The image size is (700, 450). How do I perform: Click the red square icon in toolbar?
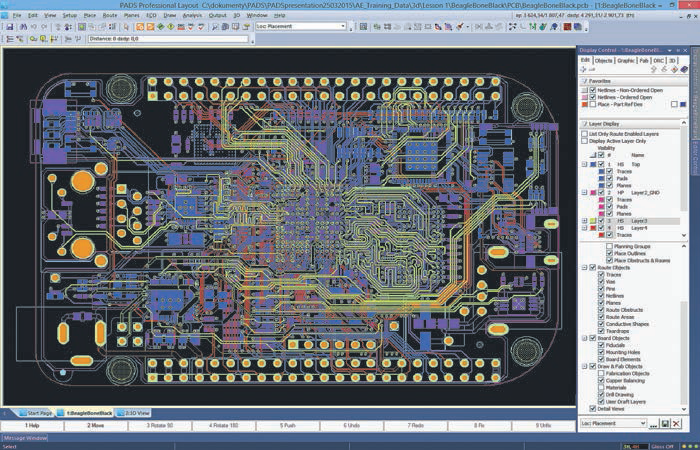point(567,27)
